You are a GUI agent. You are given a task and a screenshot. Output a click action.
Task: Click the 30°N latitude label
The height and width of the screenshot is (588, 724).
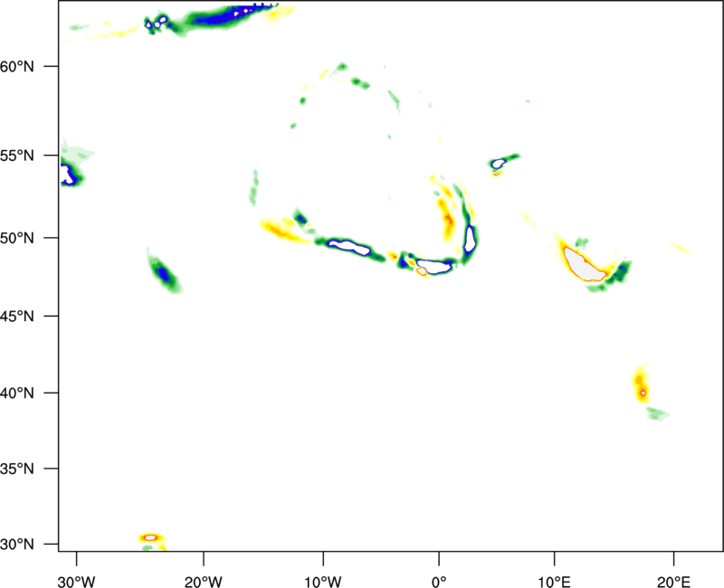click(16, 545)
